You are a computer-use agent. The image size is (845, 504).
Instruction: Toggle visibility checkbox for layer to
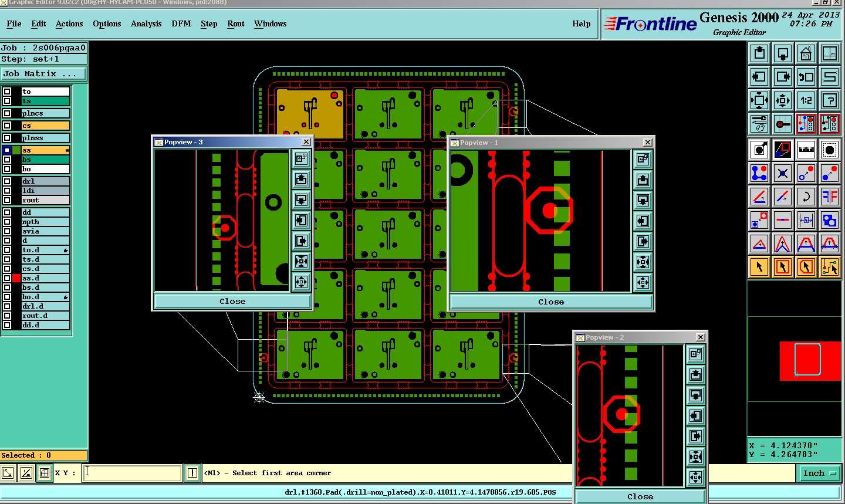click(x=7, y=92)
